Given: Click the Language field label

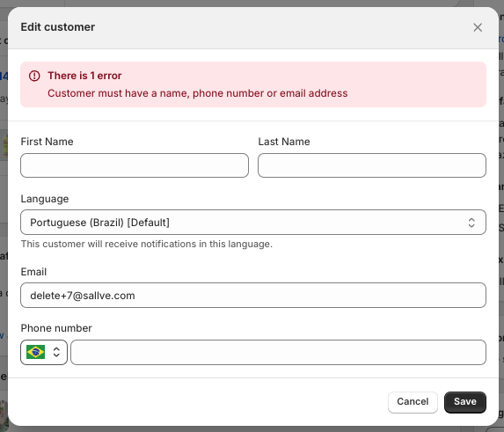Looking at the screenshot, I should [x=45, y=199].
